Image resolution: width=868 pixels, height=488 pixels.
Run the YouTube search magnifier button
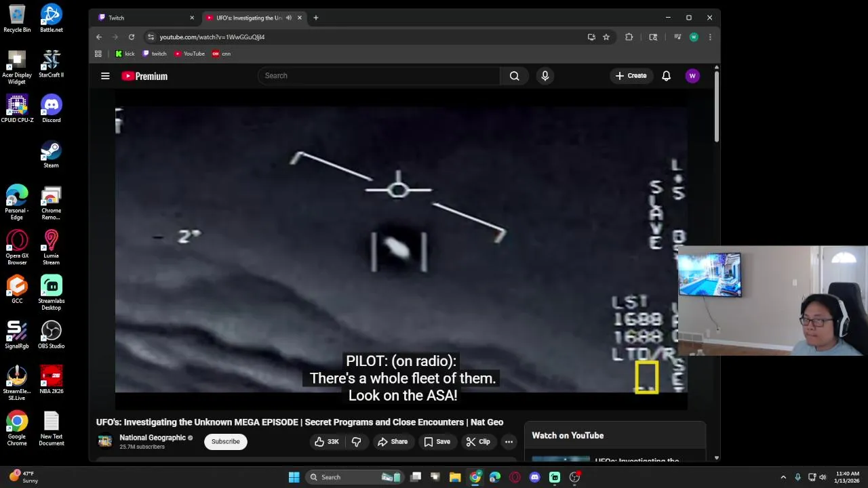click(x=515, y=76)
